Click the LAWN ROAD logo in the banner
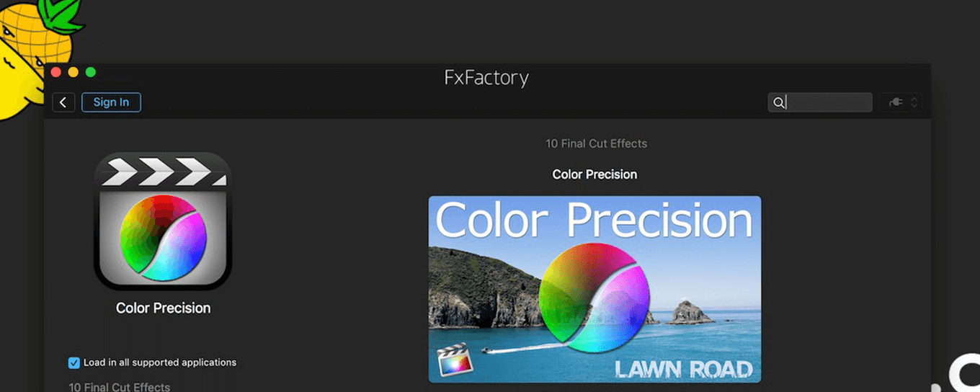980x392 pixels. click(x=683, y=370)
